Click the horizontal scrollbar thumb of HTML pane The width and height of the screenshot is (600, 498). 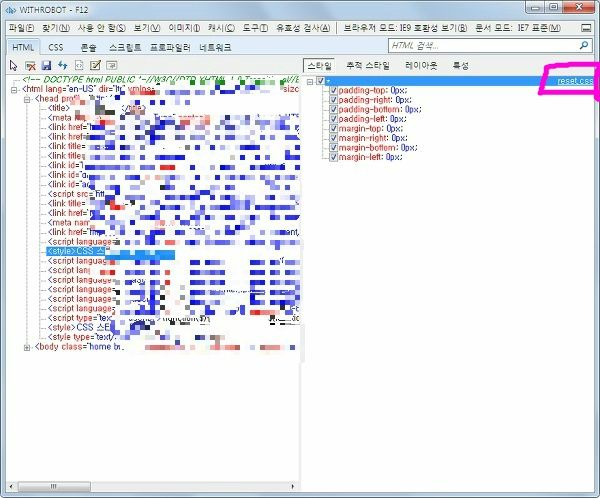(54, 487)
